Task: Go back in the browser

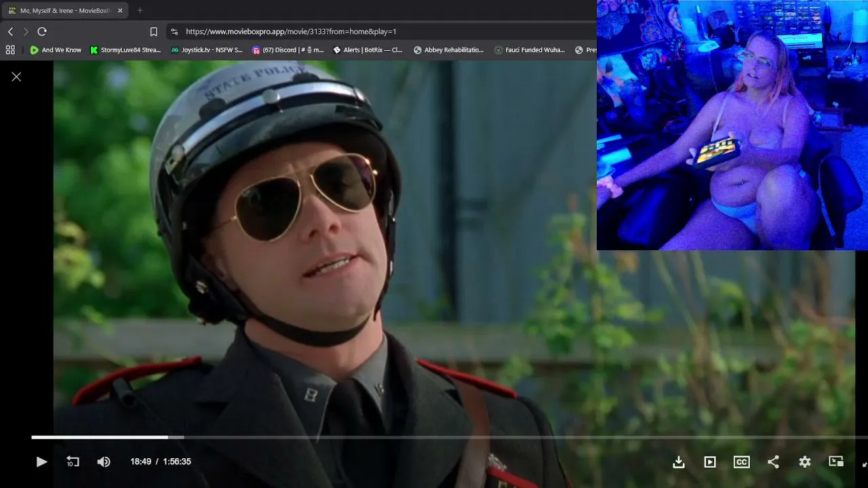Action: coord(10,32)
